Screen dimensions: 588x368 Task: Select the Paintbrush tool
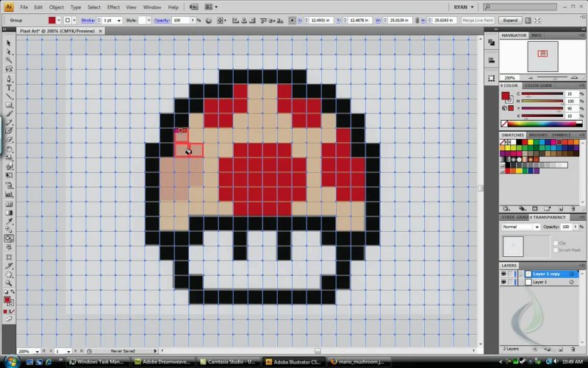coord(9,114)
